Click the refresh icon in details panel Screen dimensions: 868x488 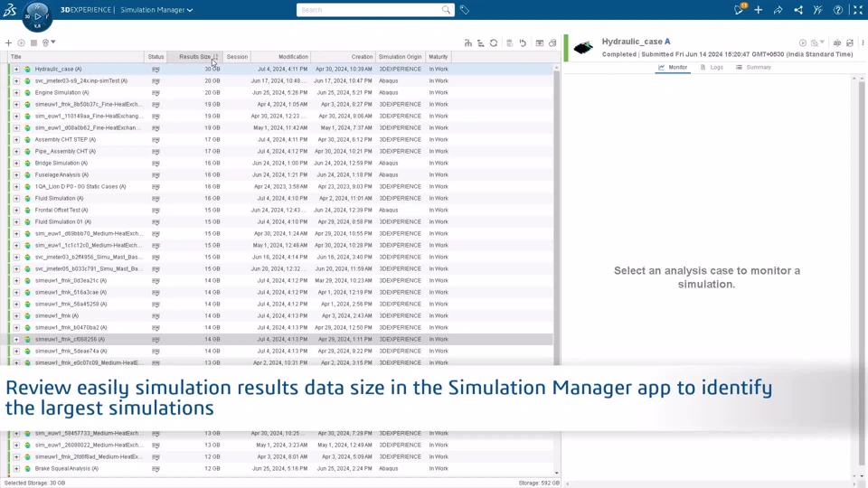pos(850,42)
